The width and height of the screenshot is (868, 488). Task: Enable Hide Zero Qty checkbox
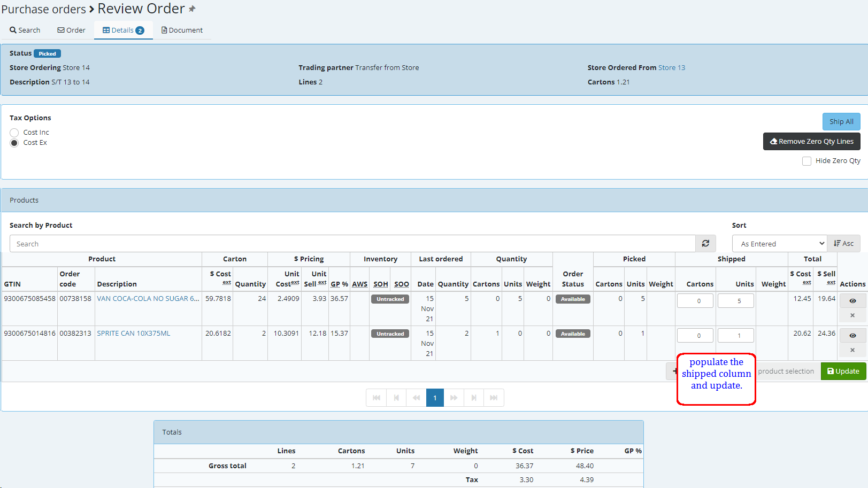coord(806,161)
